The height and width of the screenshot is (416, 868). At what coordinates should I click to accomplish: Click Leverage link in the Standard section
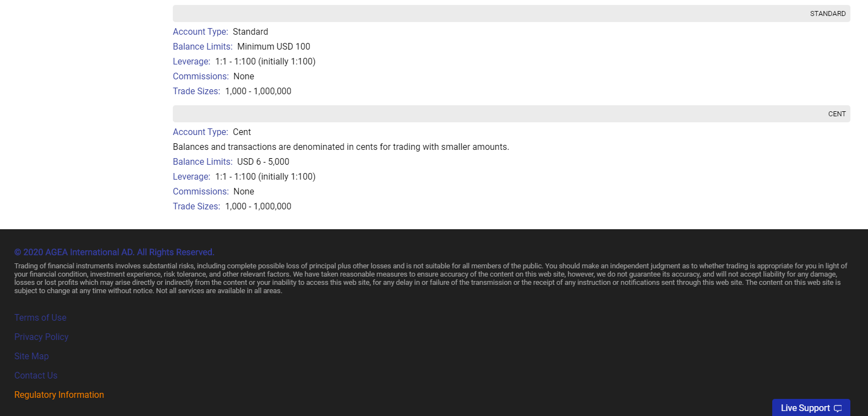tap(192, 62)
